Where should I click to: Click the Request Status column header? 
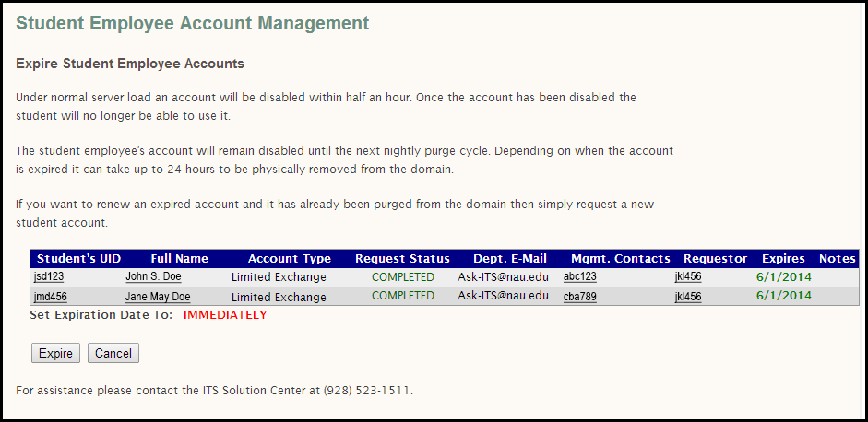pyautogui.click(x=402, y=259)
